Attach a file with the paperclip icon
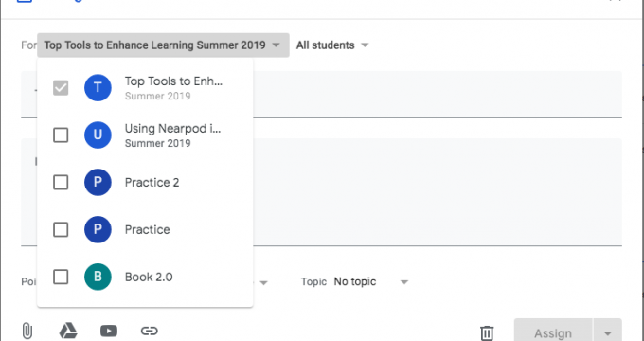This screenshot has height=341, width=644. tap(27, 332)
